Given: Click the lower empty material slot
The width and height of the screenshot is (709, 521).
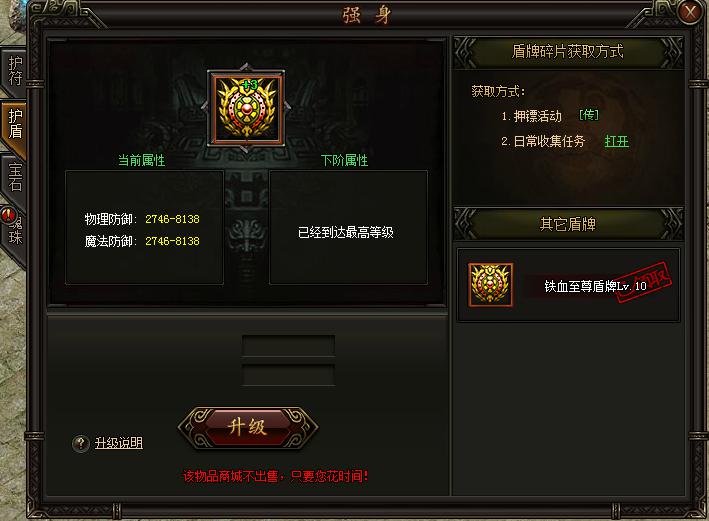Looking at the screenshot, I should click(x=288, y=375).
